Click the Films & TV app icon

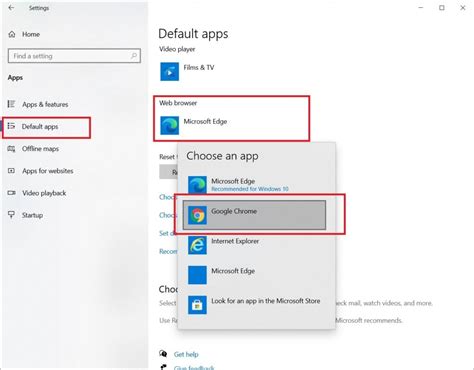click(x=169, y=71)
